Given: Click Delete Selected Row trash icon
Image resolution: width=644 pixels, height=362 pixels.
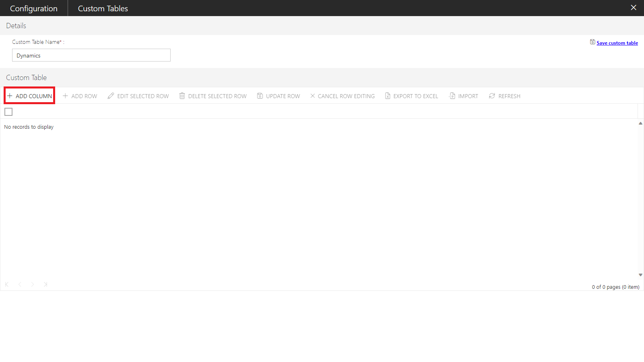Looking at the screenshot, I should pyautogui.click(x=182, y=96).
